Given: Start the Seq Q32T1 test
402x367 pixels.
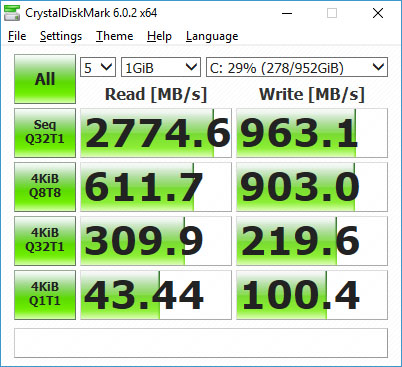Looking at the screenshot, I should click(x=45, y=133).
